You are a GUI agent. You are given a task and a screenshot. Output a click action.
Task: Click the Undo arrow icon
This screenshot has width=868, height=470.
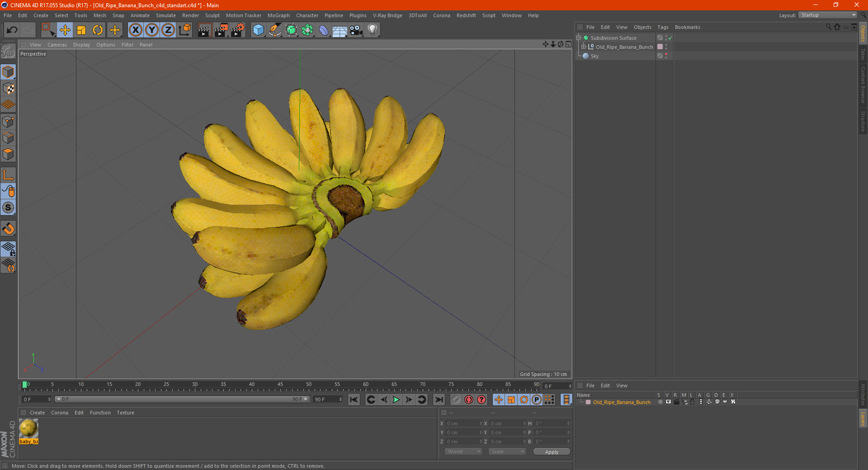[12, 30]
